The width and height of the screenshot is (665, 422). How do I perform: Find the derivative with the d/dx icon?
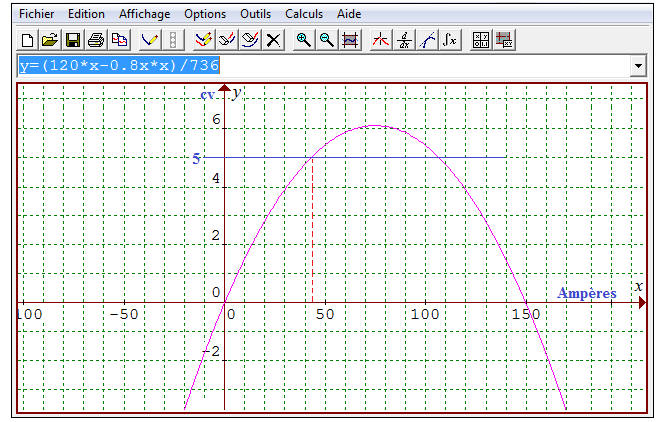tap(404, 40)
